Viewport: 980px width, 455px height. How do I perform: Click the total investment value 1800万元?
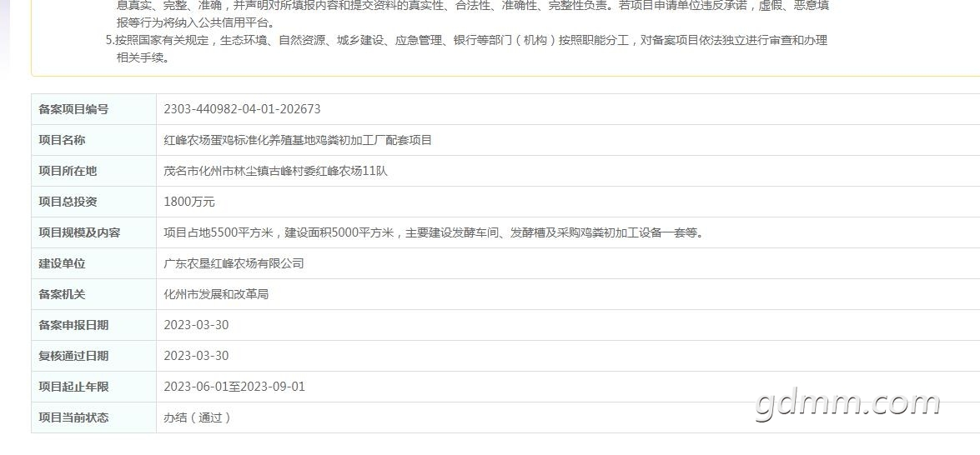click(189, 202)
